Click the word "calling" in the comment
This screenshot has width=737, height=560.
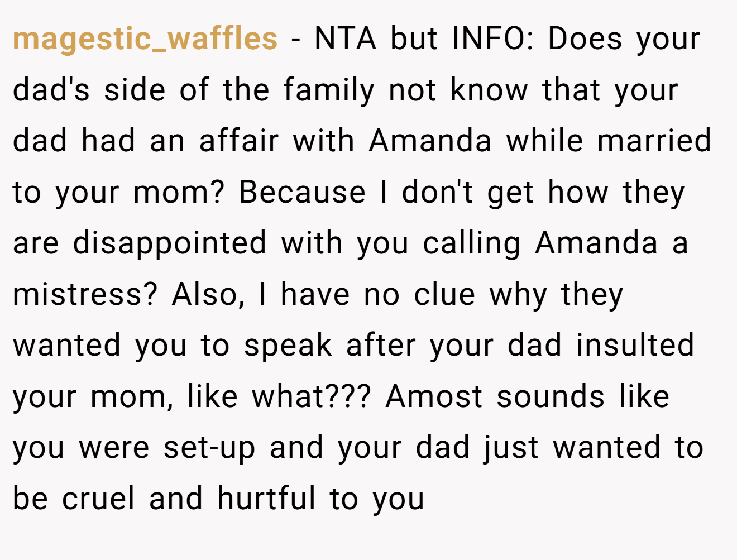pyautogui.click(x=472, y=245)
